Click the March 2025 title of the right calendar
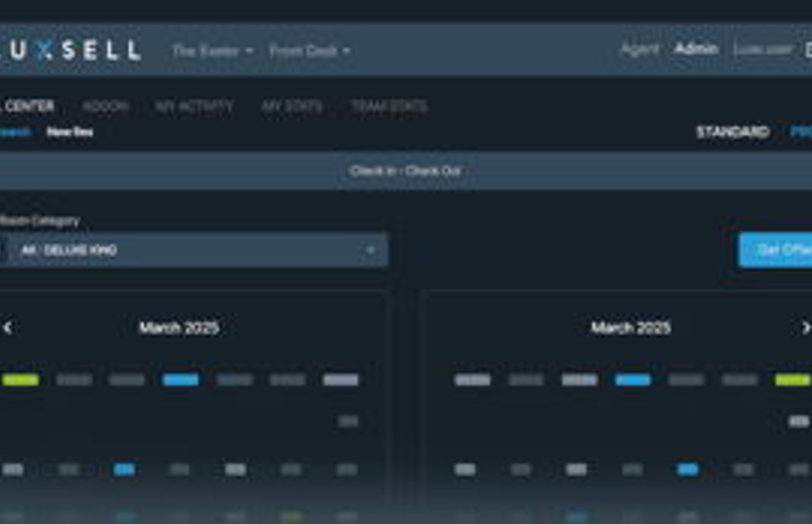This screenshot has width=812, height=524. point(631,328)
